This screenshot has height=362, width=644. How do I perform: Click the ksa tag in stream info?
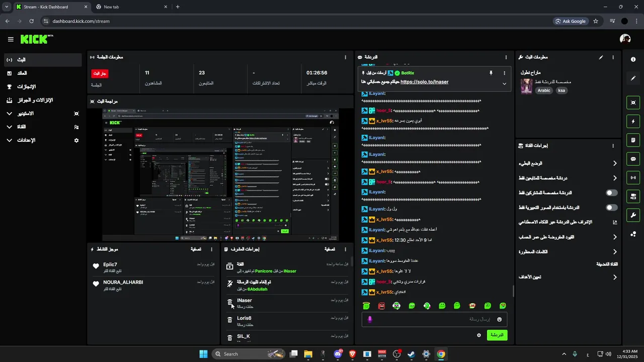[561, 90]
